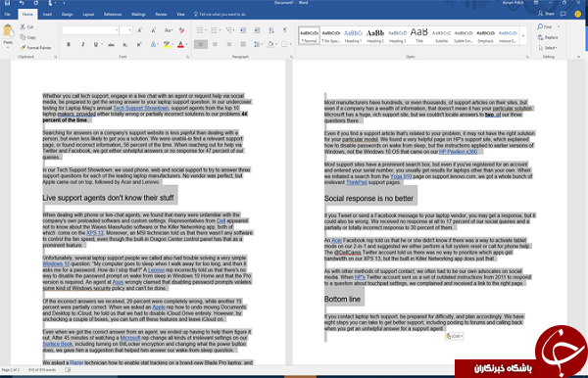
Task: Activate the Format Painter
Action: [x=36, y=48]
